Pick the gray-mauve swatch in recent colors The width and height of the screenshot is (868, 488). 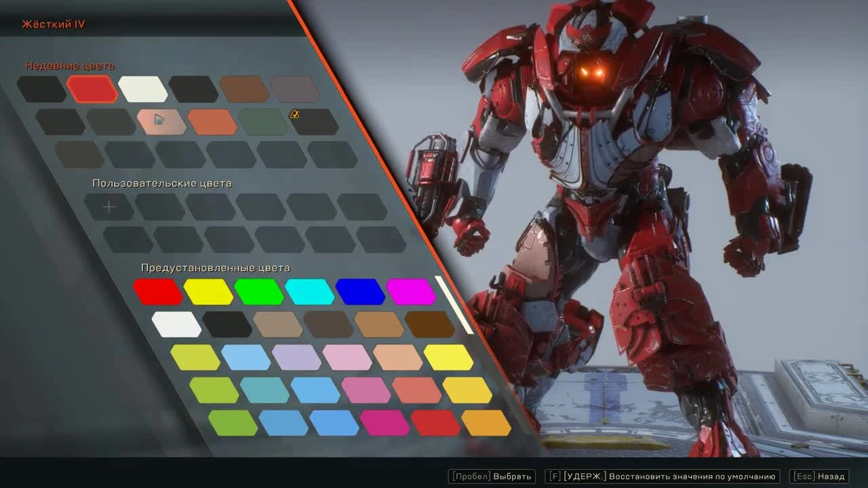click(x=295, y=89)
